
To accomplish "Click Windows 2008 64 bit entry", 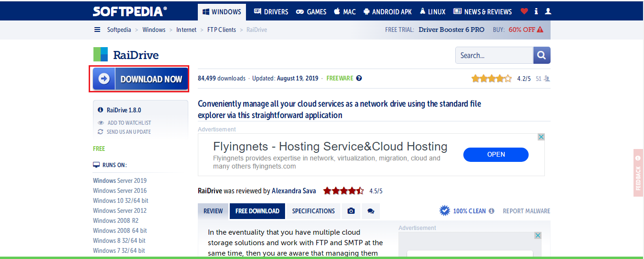I will 120,230.
